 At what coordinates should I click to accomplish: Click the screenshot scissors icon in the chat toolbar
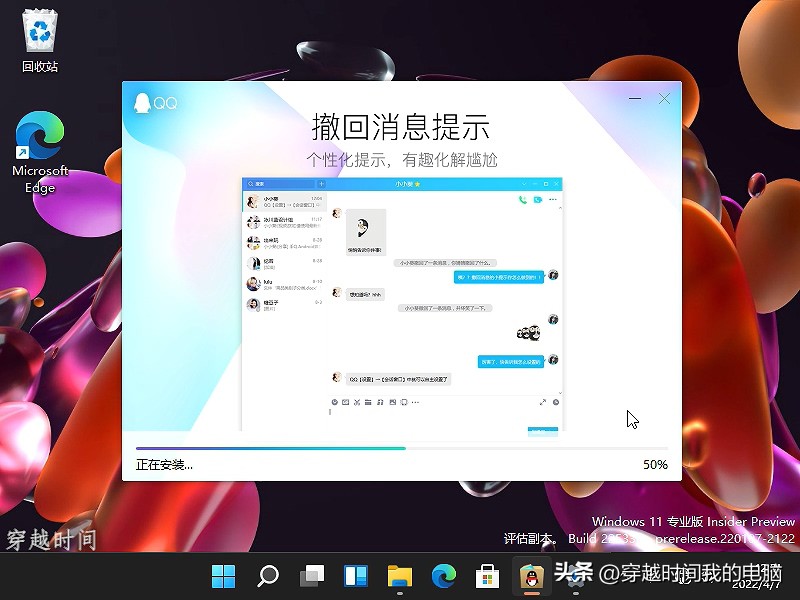(x=357, y=403)
